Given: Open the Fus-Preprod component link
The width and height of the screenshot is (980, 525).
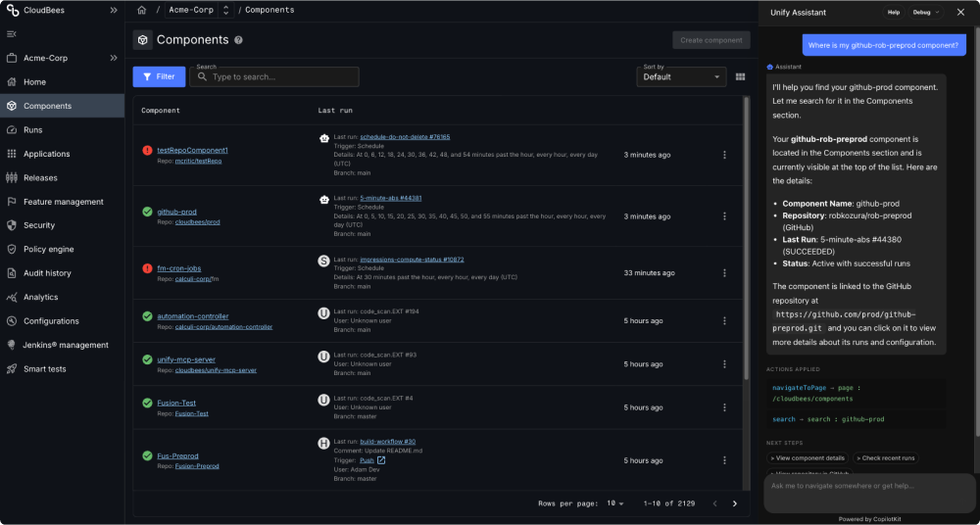Looking at the screenshot, I should coord(177,455).
